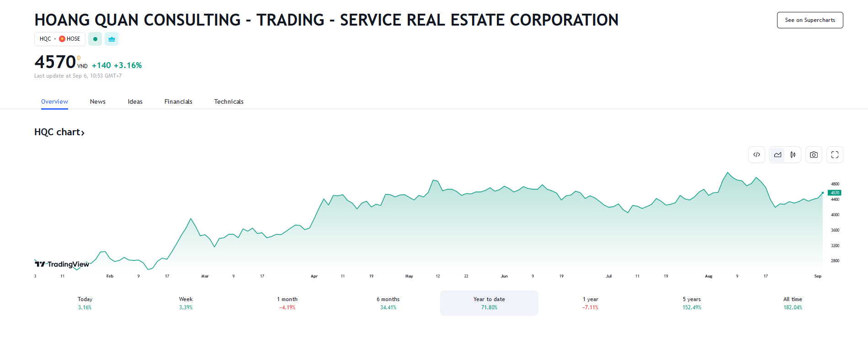Click the green market status dot icon
This screenshot has width=868, height=339.
click(x=95, y=39)
